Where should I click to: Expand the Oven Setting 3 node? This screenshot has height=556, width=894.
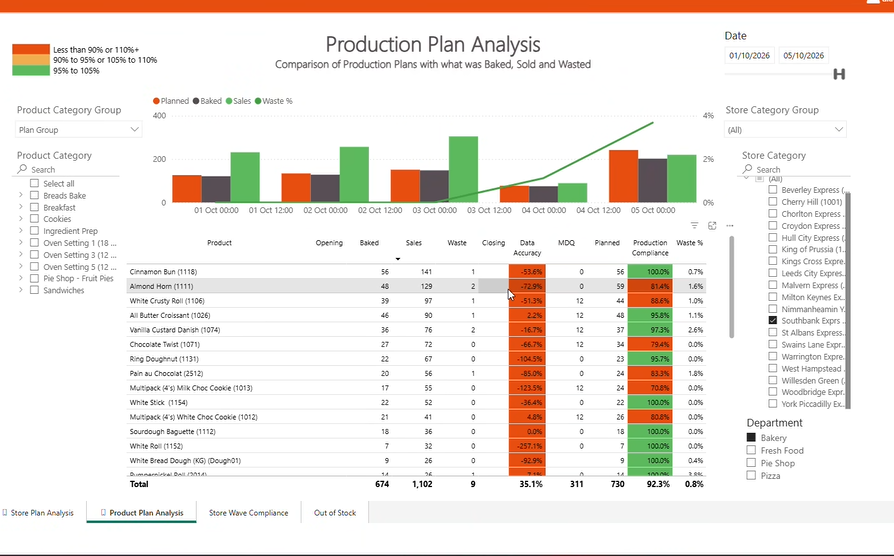[x=21, y=254]
